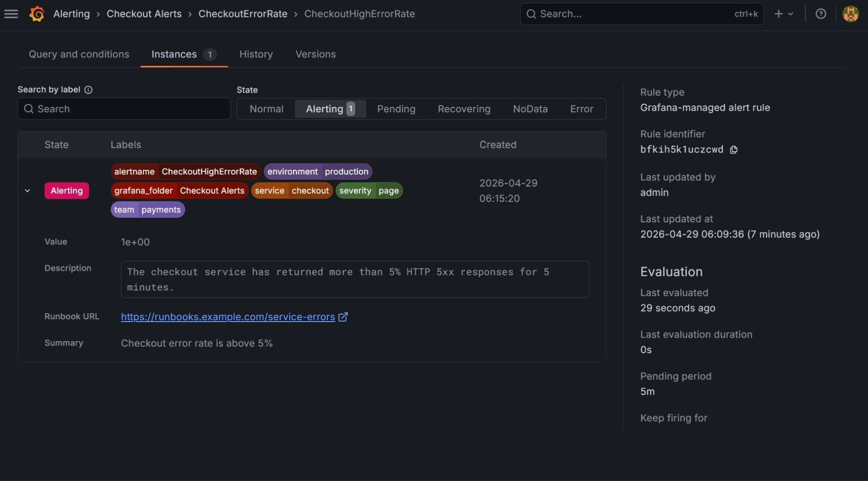Click the service checkout label
The width and height of the screenshot is (868, 481).
292,191
